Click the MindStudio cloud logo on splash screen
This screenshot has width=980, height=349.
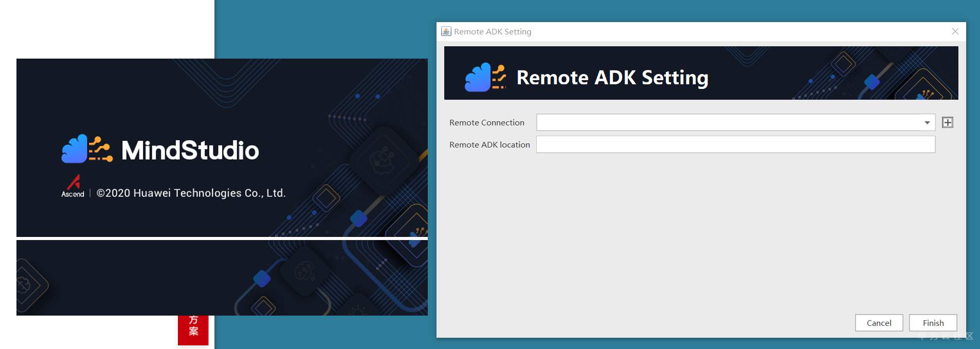pyautogui.click(x=86, y=149)
